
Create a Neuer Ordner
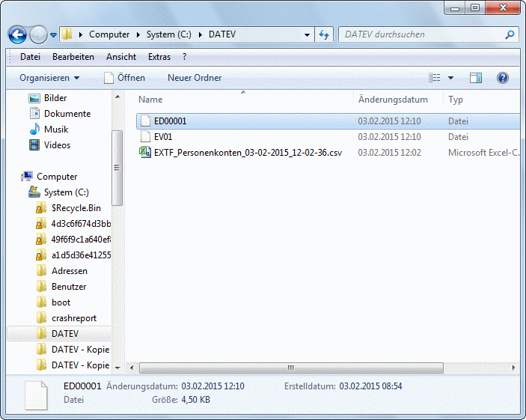click(195, 78)
